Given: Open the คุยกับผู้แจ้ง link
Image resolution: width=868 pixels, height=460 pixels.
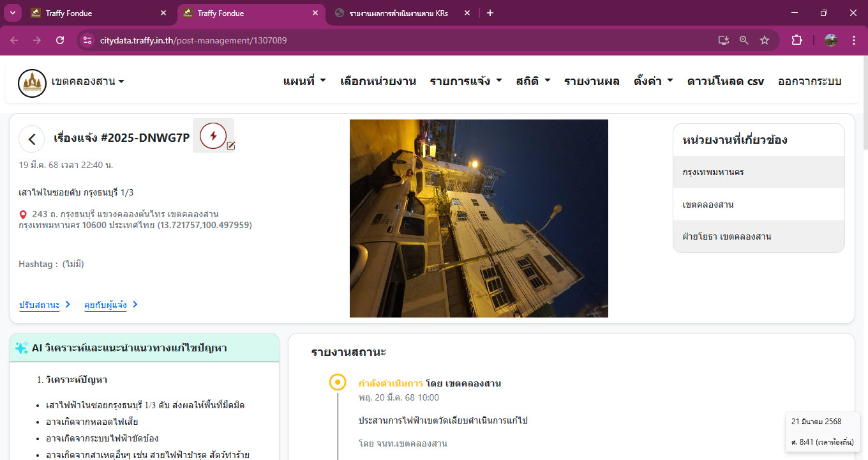Looking at the screenshot, I should tap(111, 305).
